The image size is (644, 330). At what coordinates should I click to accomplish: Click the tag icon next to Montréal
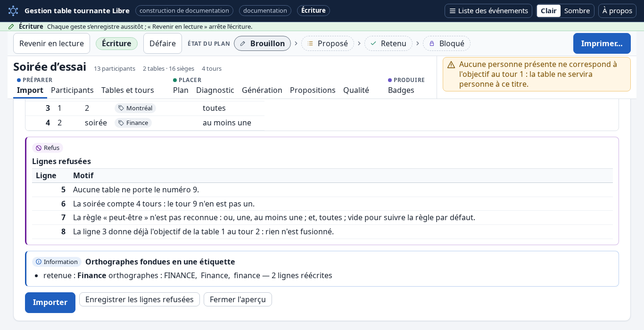coord(121,108)
